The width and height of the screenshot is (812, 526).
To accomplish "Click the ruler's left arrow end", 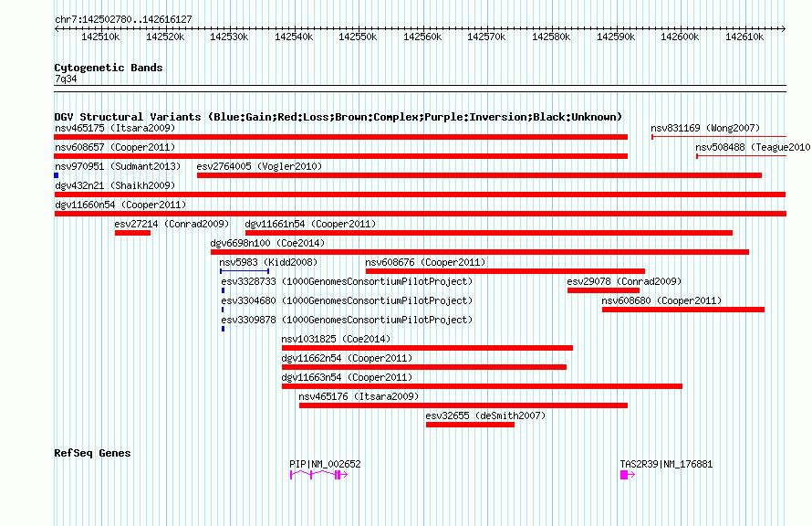I will tap(57, 28).
